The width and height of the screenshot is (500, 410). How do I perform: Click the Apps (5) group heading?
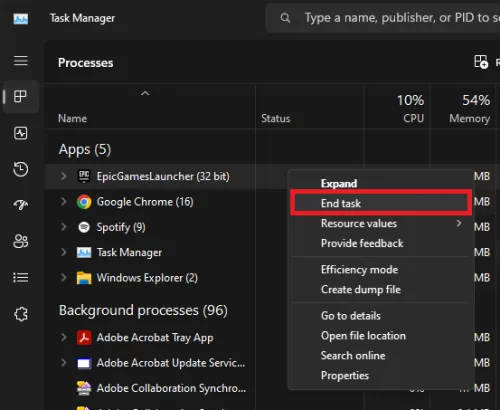(85, 150)
